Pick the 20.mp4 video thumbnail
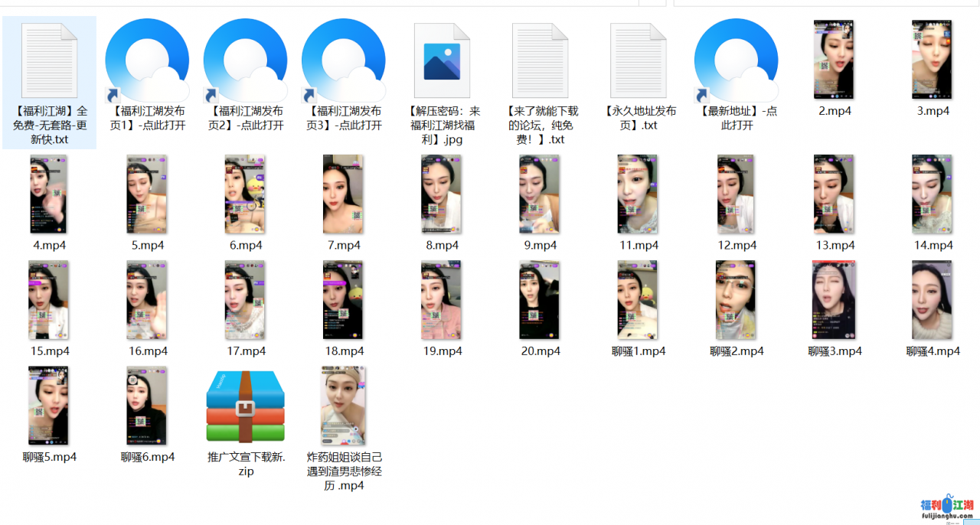The height and width of the screenshot is (525, 980). 540,300
